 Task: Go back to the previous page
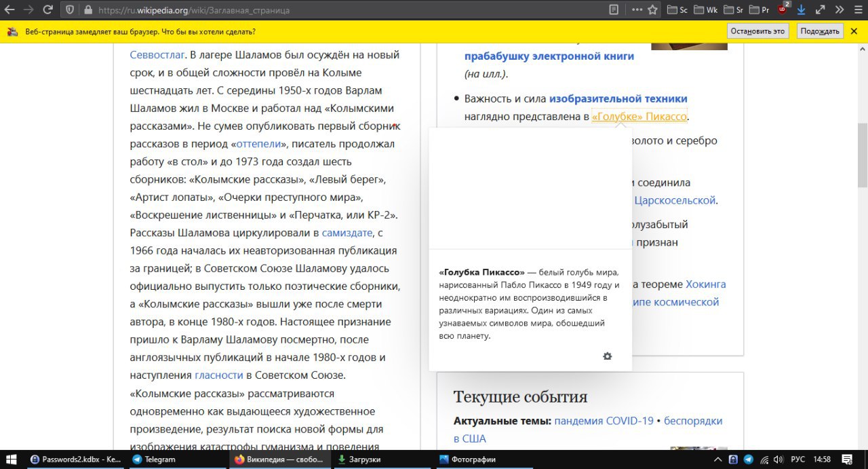point(9,10)
